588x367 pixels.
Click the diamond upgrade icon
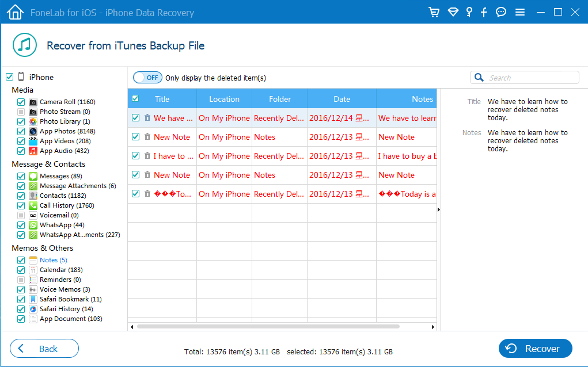tap(453, 12)
